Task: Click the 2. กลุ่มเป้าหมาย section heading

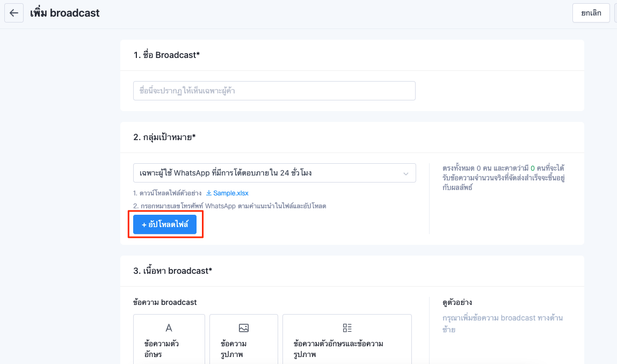Action: pyautogui.click(x=164, y=137)
